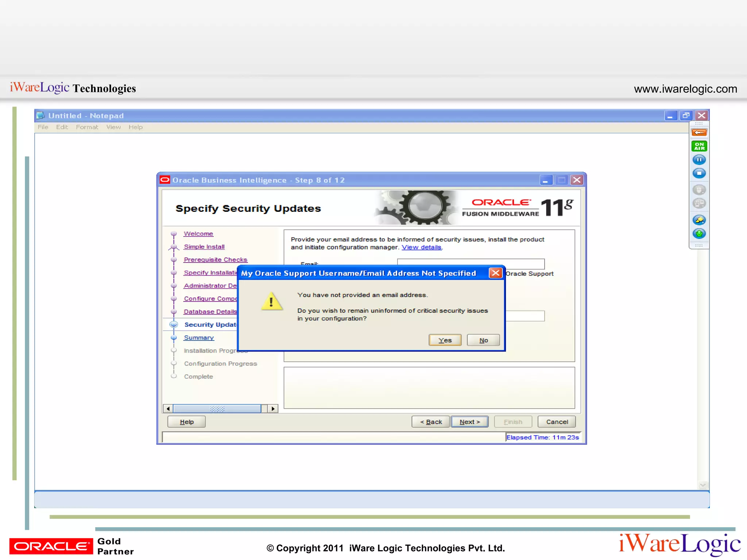Click the green ON AIR indicator

click(x=699, y=146)
